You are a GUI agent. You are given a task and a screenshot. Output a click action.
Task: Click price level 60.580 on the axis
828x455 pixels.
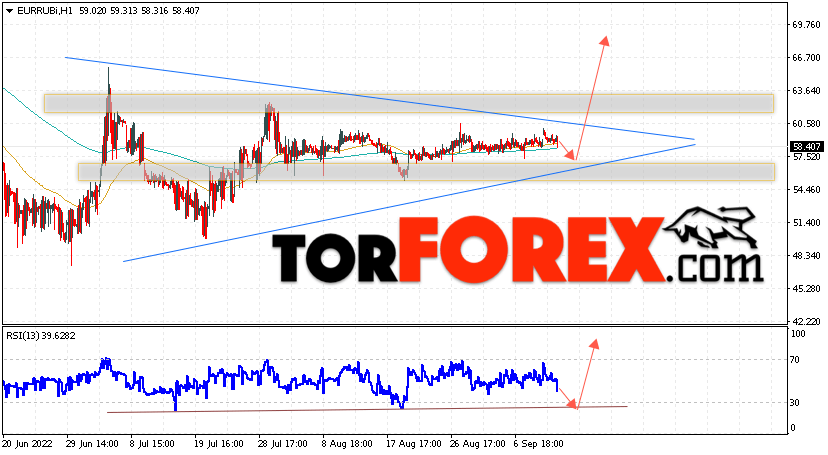click(806, 124)
